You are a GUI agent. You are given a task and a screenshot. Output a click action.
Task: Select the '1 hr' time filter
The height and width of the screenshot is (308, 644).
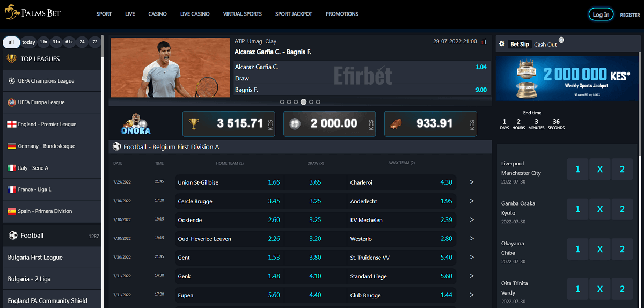tap(43, 42)
